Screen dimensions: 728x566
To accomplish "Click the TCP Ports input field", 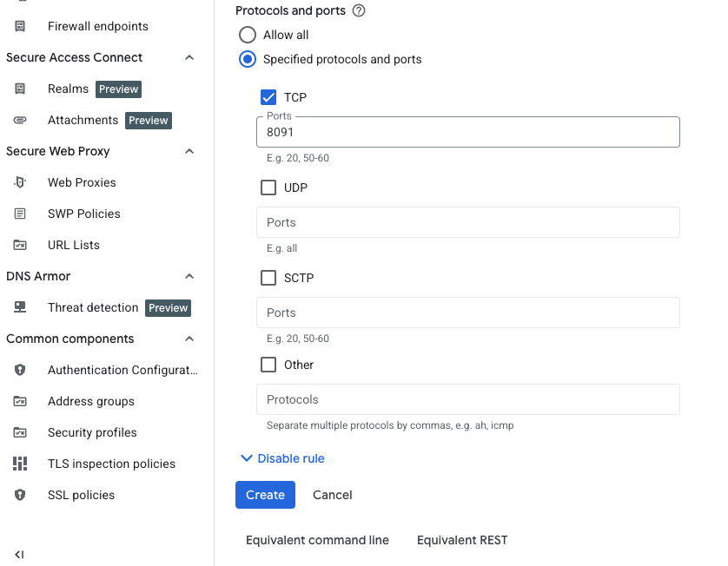I will pyautogui.click(x=467, y=131).
